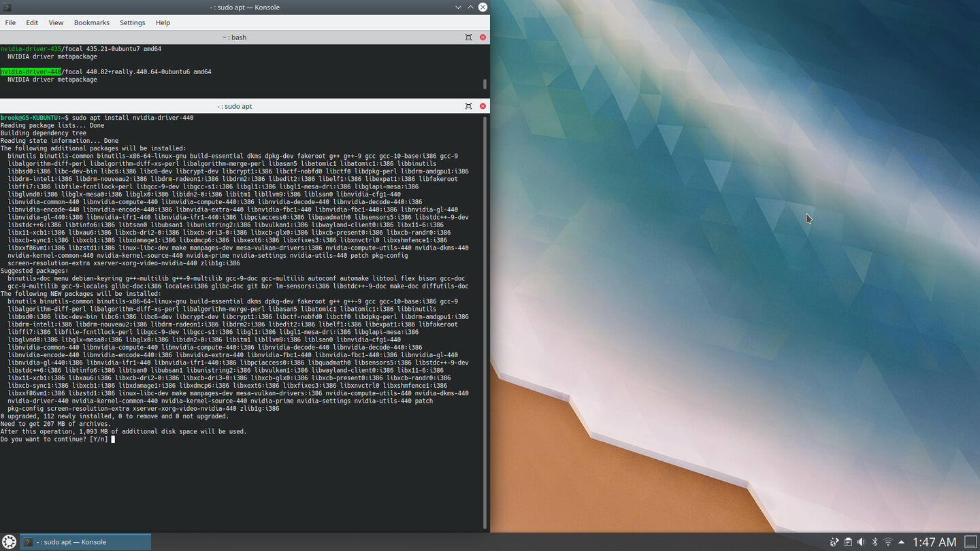Open the Help menu
The width and height of the screenshot is (980, 551).
pyautogui.click(x=163, y=22)
